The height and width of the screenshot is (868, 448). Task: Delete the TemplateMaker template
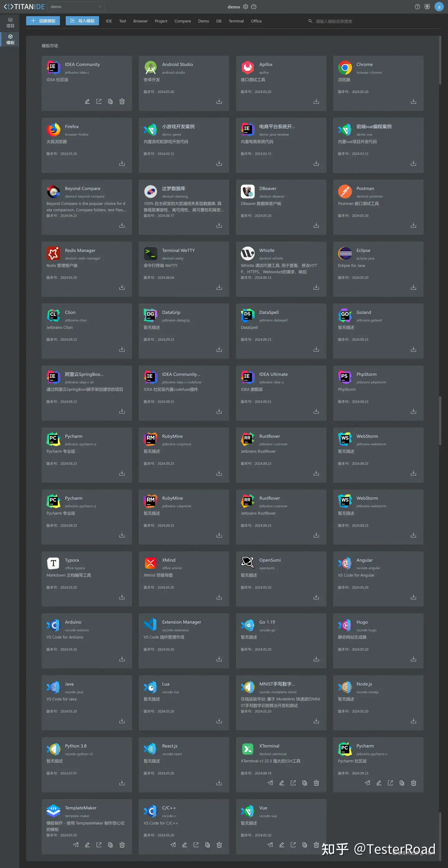pyautogui.click(x=122, y=845)
